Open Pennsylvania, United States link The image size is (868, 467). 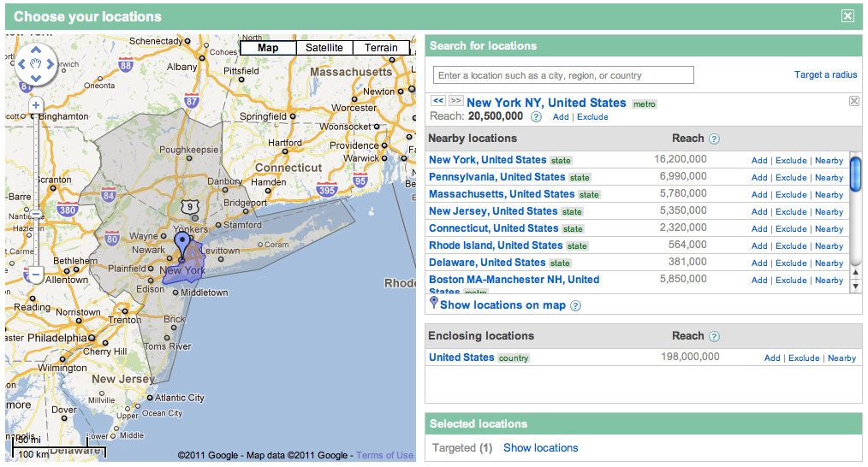click(x=497, y=177)
